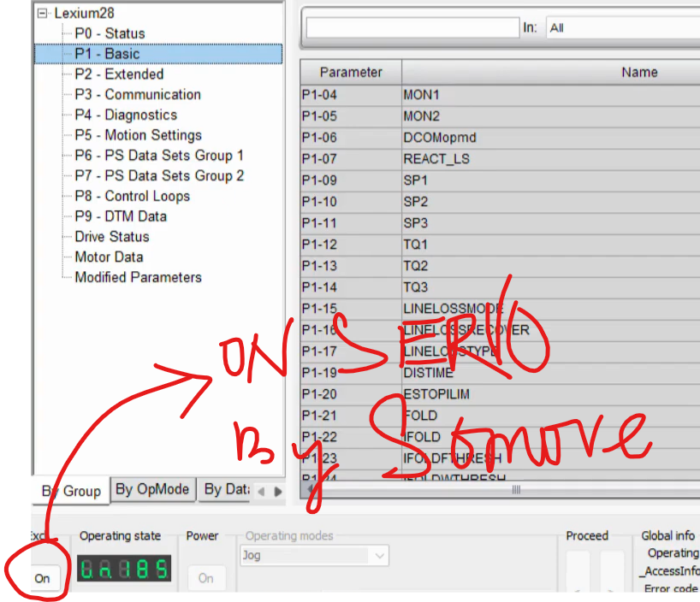Select the P1-06 DCOMopmd row
The image size is (700, 602).
[x=440, y=138]
